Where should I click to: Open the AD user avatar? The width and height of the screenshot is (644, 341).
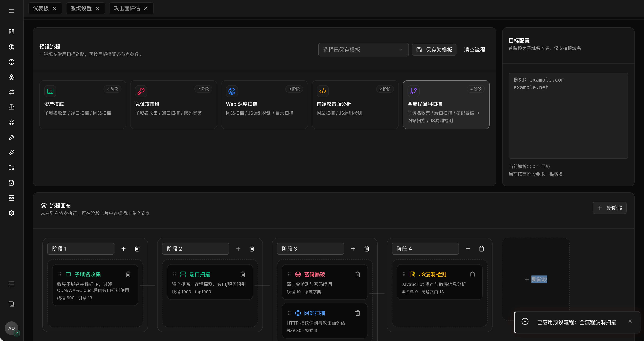[x=12, y=328]
